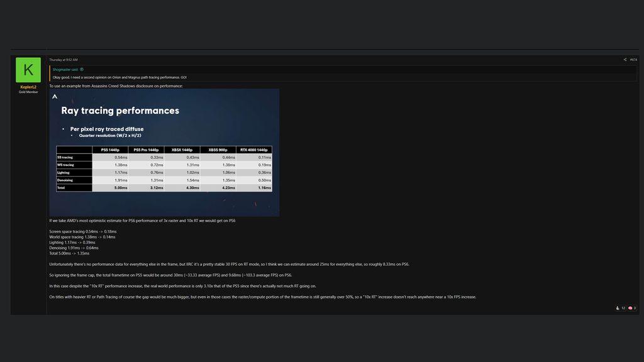
Task: Click the 'Shogmaster said:' quote link
Action: point(65,69)
